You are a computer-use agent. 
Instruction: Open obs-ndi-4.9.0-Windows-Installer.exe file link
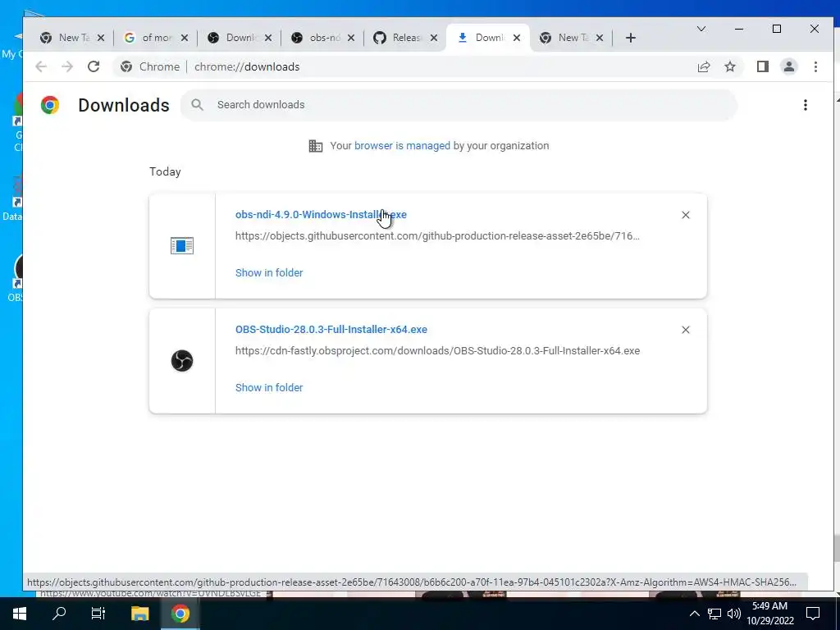point(321,215)
